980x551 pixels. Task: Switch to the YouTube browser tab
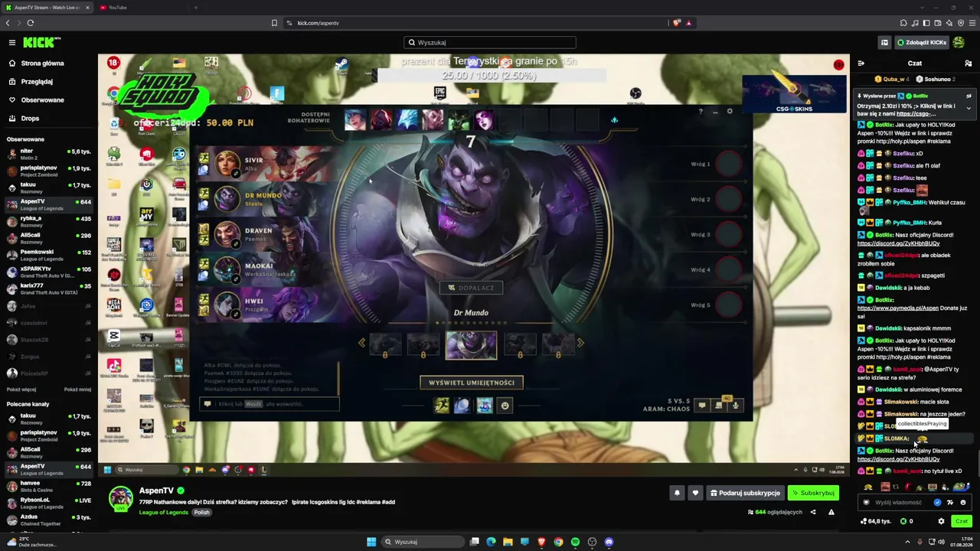(143, 8)
